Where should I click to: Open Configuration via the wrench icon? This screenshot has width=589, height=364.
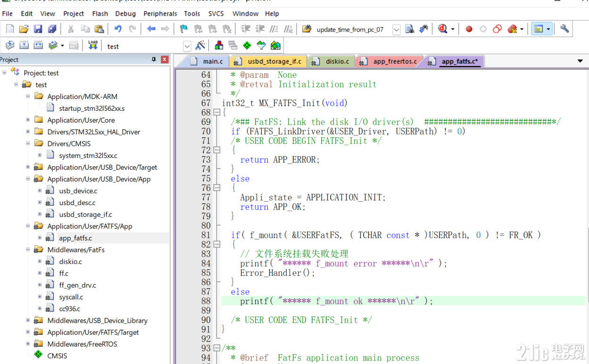click(x=564, y=29)
